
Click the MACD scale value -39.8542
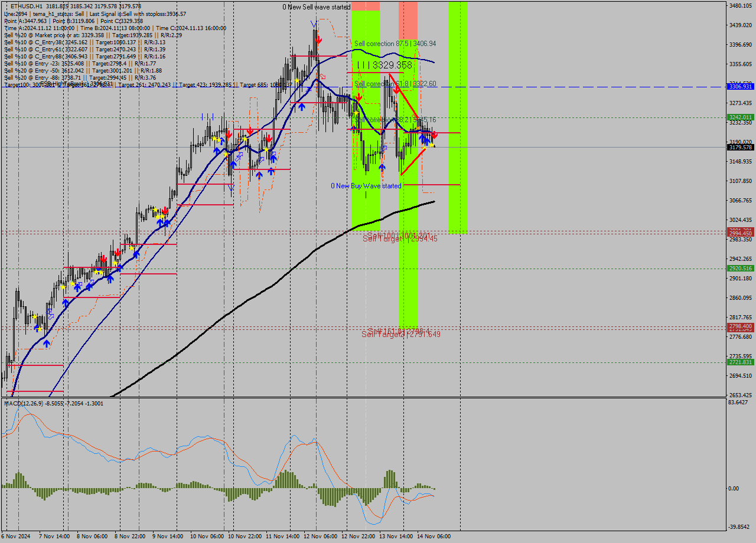click(739, 527)
